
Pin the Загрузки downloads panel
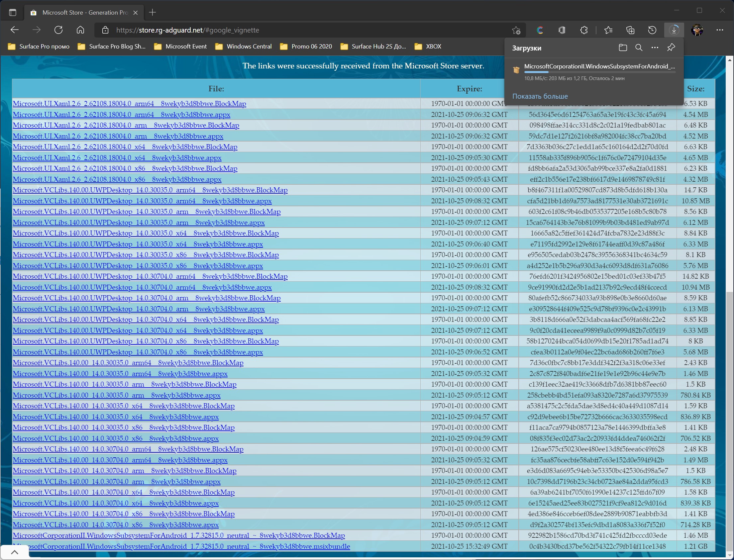click(671, 48)
